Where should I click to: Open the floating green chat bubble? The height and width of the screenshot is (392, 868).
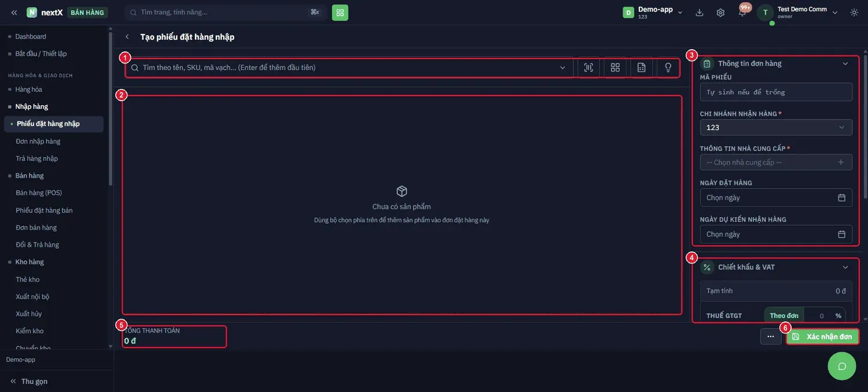click(842, 366)
